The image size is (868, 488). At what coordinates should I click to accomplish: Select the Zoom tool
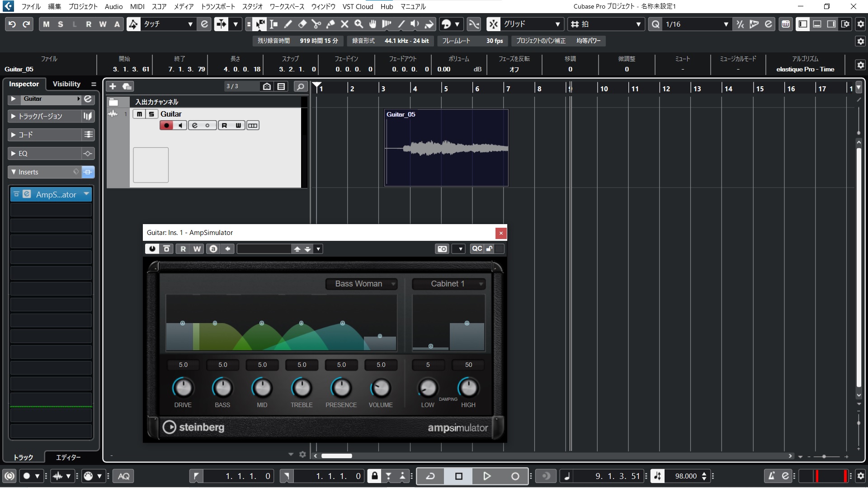359,24
